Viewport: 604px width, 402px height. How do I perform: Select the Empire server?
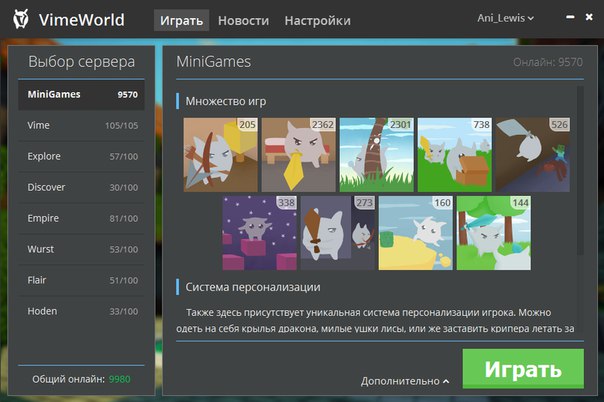(x=81, y=218)
